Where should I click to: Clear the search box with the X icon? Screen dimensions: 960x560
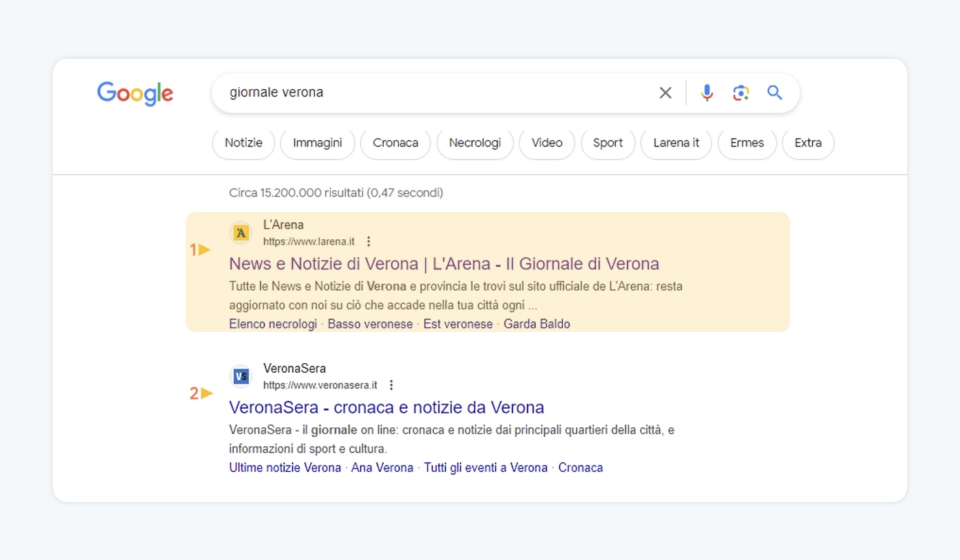coord(666,93)
